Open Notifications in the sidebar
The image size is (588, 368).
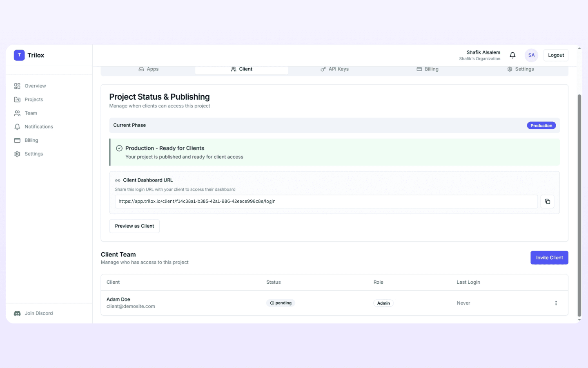(x=39, y=127)
